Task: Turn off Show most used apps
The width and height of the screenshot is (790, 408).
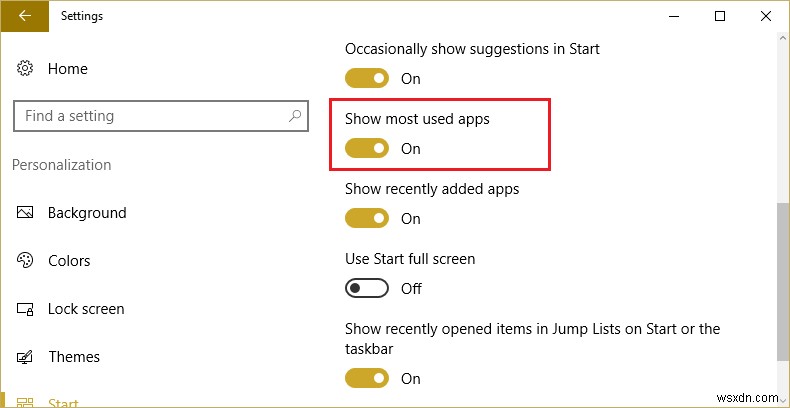Action: point(366,149)
